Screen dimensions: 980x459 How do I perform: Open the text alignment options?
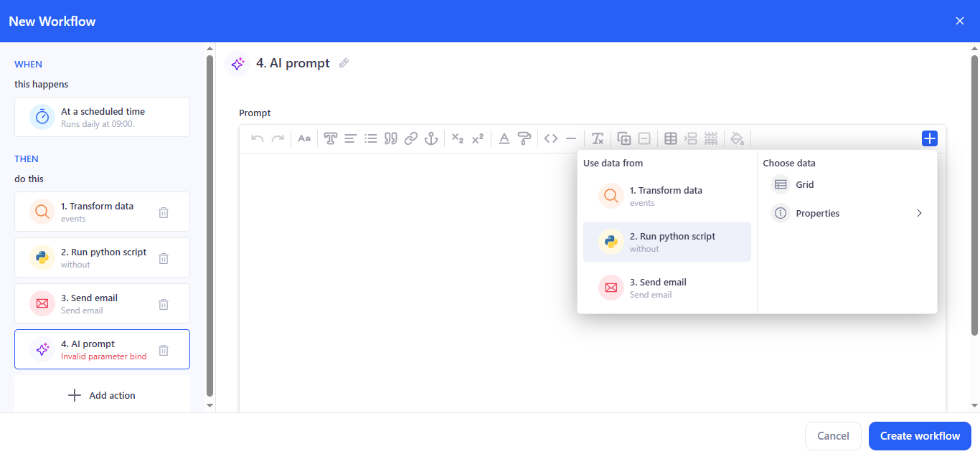point(350,138)
